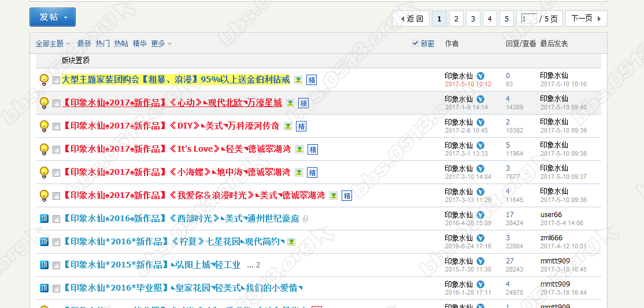Click the image icon on 《柠夏》七星花园 thread

[291, 242]
